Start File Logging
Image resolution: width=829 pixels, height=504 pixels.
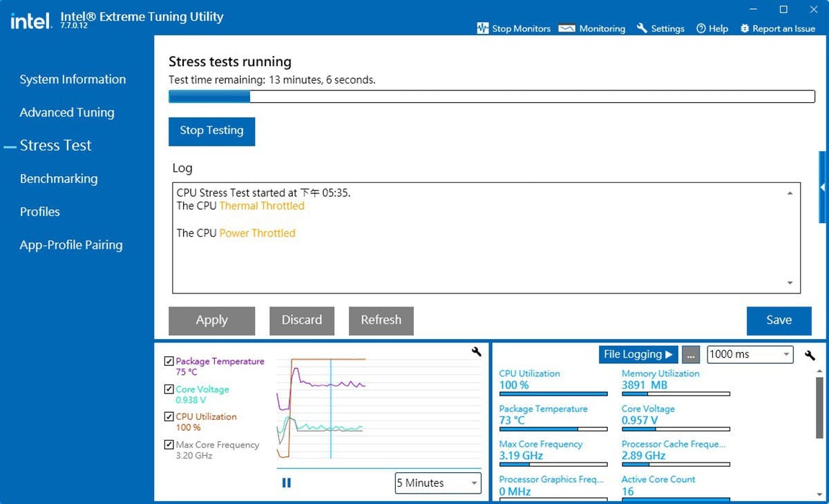(x=638, y=354)
